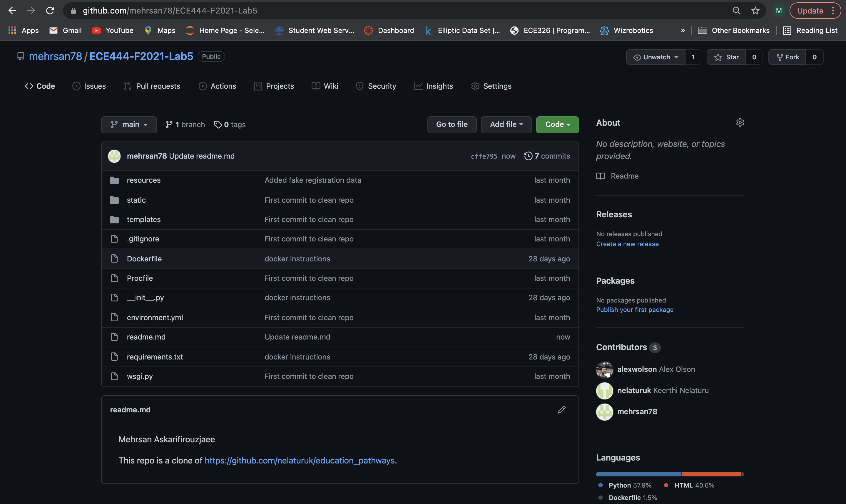Click the browser zoom magnifier icon
This screenshot has width=846, height=504.
736,11
